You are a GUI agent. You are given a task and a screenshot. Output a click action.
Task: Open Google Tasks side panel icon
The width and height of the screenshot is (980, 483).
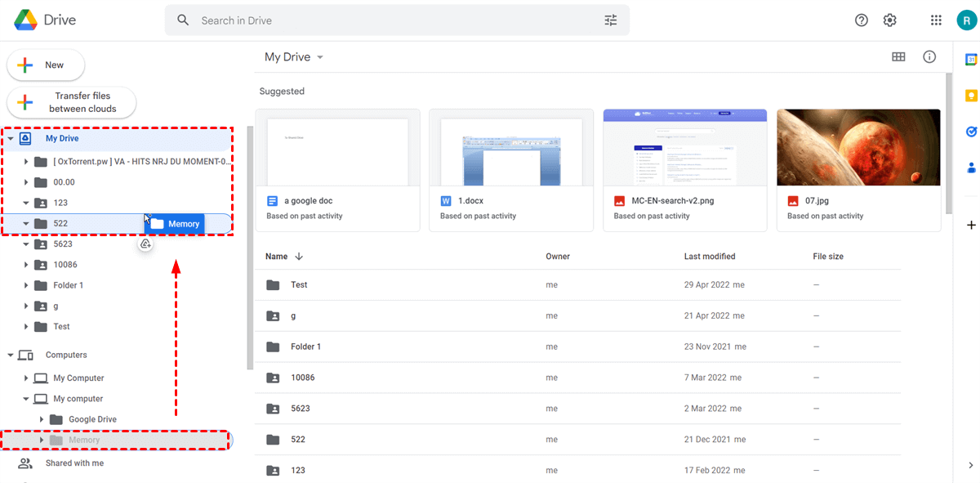(972, 131)
